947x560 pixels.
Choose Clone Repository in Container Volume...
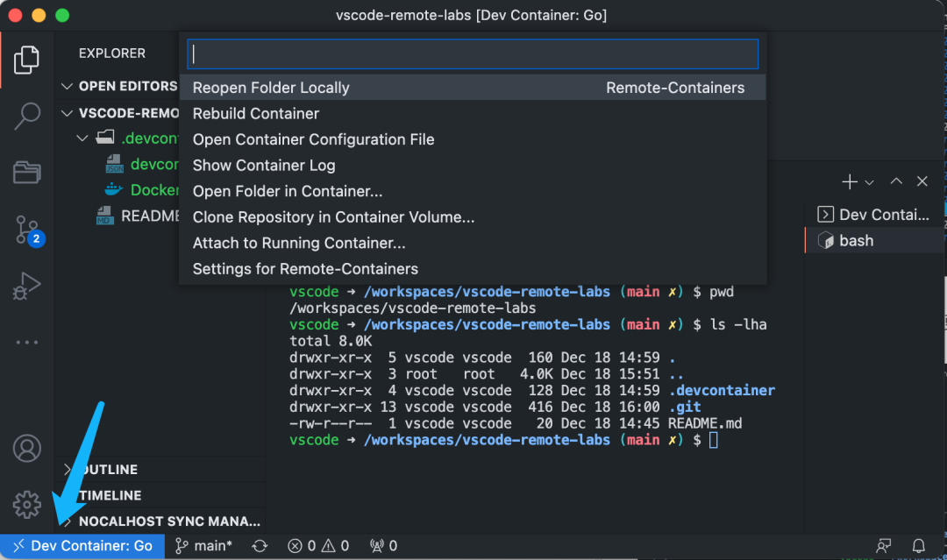click(x=473, y=217)
